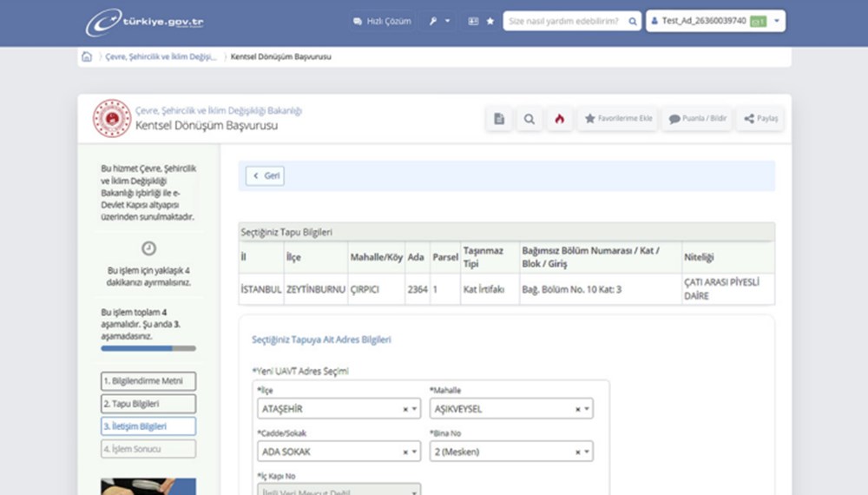868x495 pixels.
Task: Expand the Bina No dropdown
Action: 587,452
